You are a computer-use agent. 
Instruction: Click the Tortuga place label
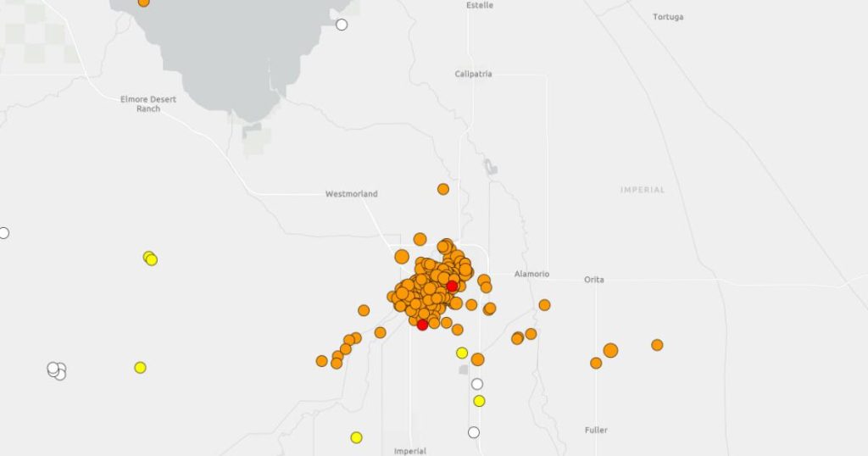pos(668,17)
